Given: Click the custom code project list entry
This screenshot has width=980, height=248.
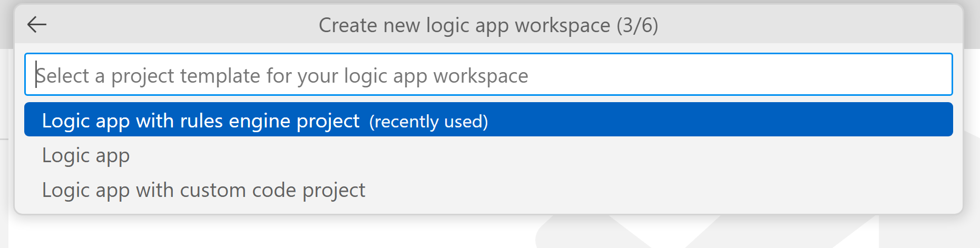Looking at the screenshot, I should 488,190.
